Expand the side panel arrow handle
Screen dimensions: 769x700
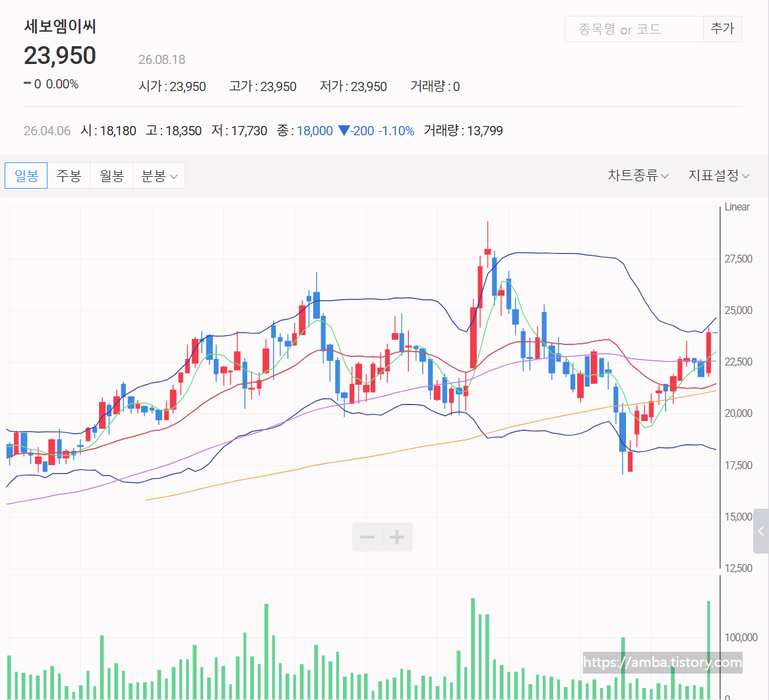(761, 531)
